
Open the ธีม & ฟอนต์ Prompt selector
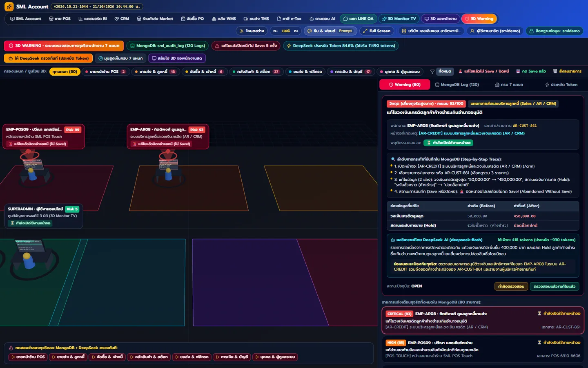[330, 31]
